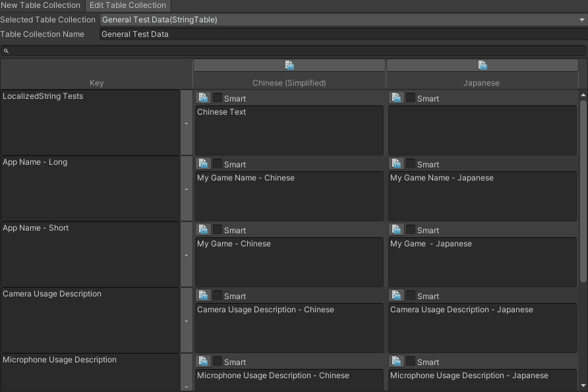Select the Edit Table Collection tab

click(x=128, y=5)
